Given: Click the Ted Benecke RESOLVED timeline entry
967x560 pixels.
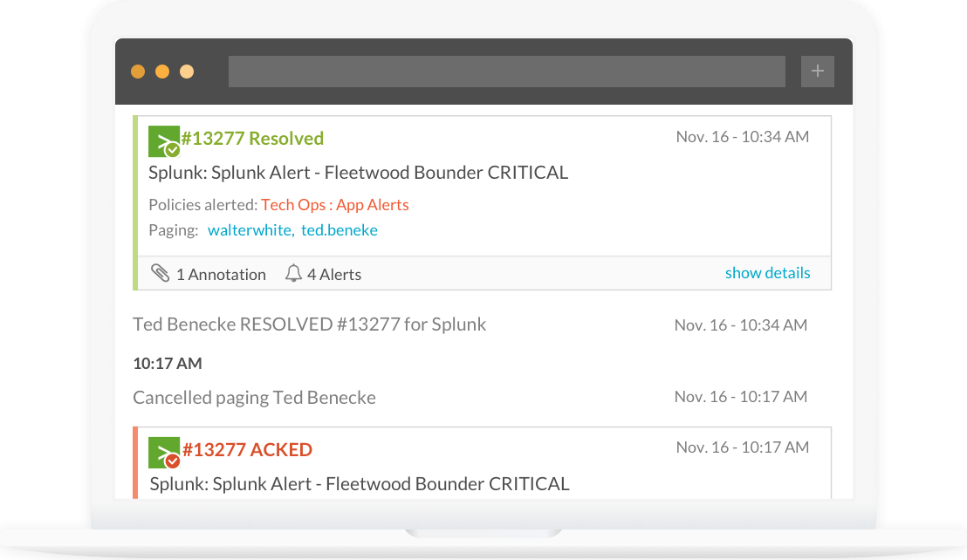Looking at the screenshot, I should 309,324.
